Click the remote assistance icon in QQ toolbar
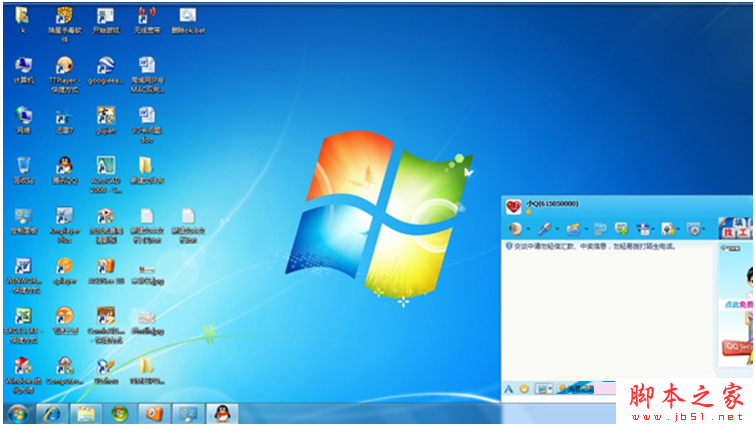 643,229
